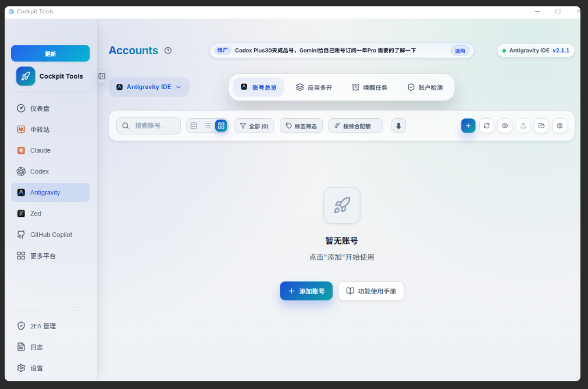Open the toolbar gear settings icon
Image resolution: width=588 pixels, height=389 pixels.
click(560, 126)
